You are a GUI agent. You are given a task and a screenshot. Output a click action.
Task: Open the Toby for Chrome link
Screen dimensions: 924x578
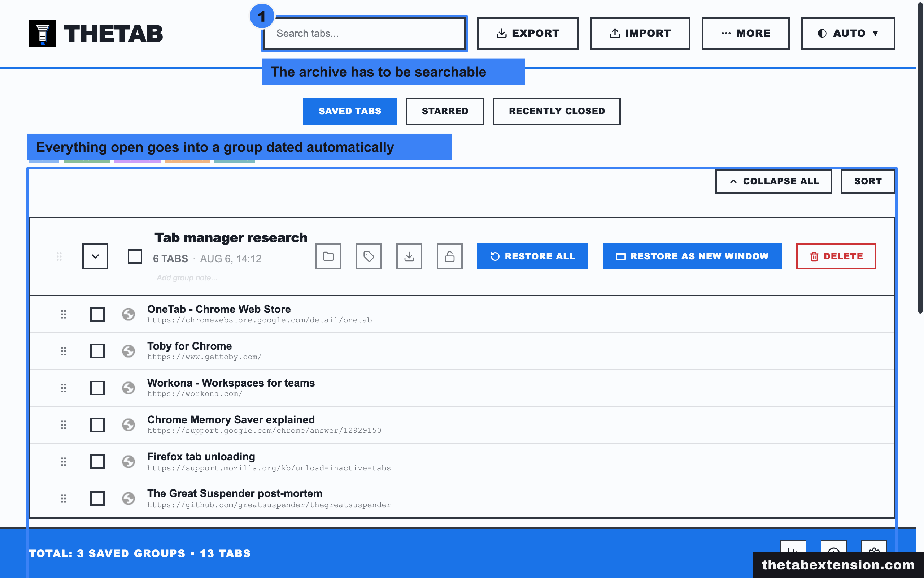pyautogui.click(x=189, y=346)
